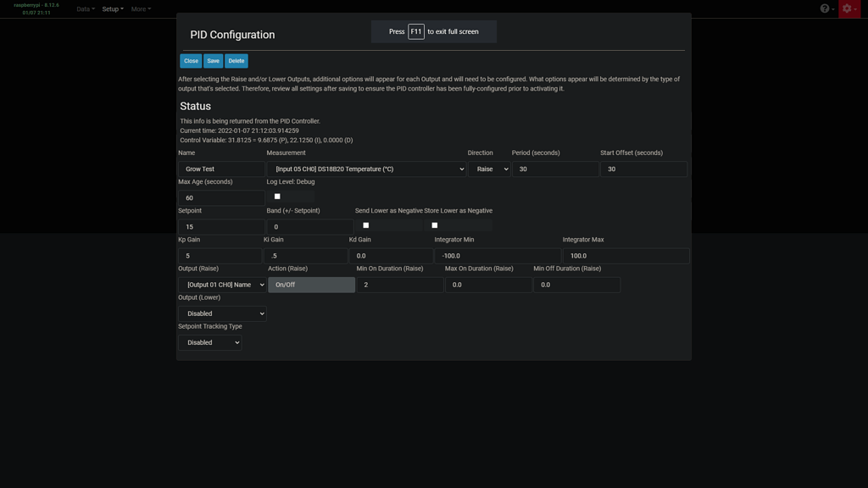Delete this PID controller
868x488 pixels.
click(x=236, y=60)
